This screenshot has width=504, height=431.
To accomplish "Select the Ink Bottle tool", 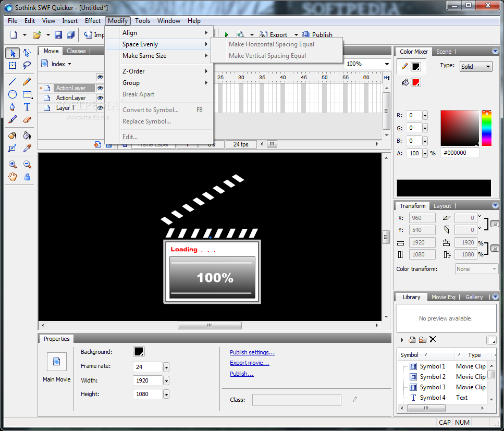I will 13,136.
